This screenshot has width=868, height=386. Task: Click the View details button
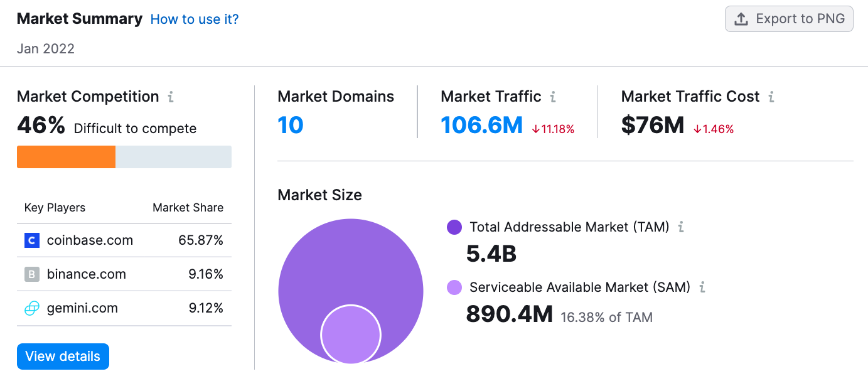[x=63, y=357]
